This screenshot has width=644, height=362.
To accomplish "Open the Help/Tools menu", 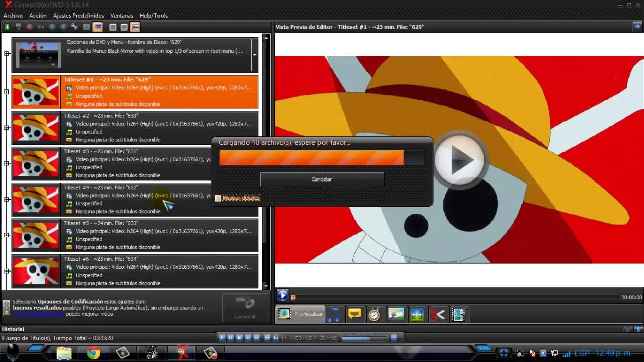I will point(153,16).
